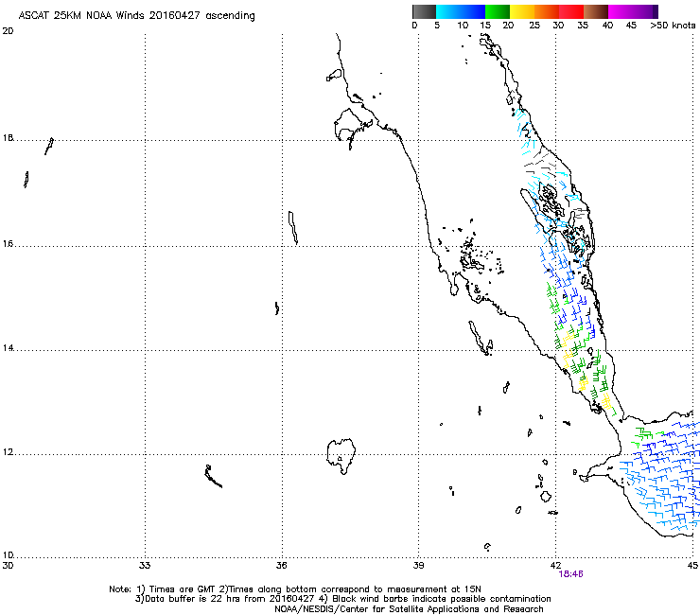700x615 pixels.
Task: Select the '>50 knots' legend label
Action: pos(673,26)
